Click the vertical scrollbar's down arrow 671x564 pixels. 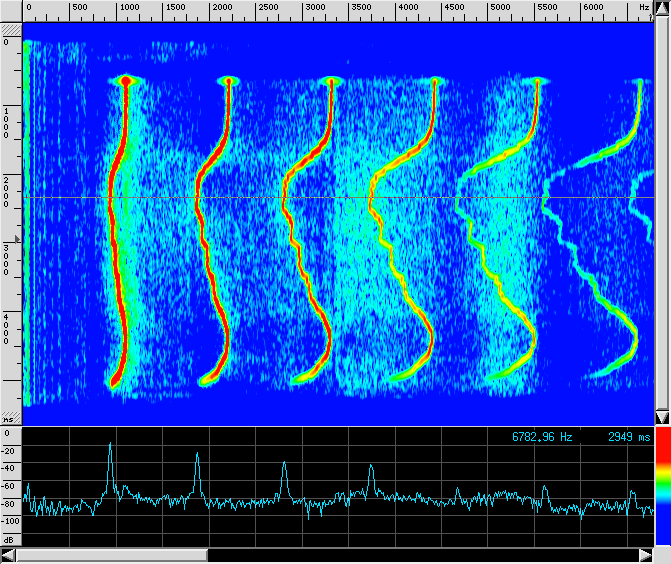click(x=661, y=416)
